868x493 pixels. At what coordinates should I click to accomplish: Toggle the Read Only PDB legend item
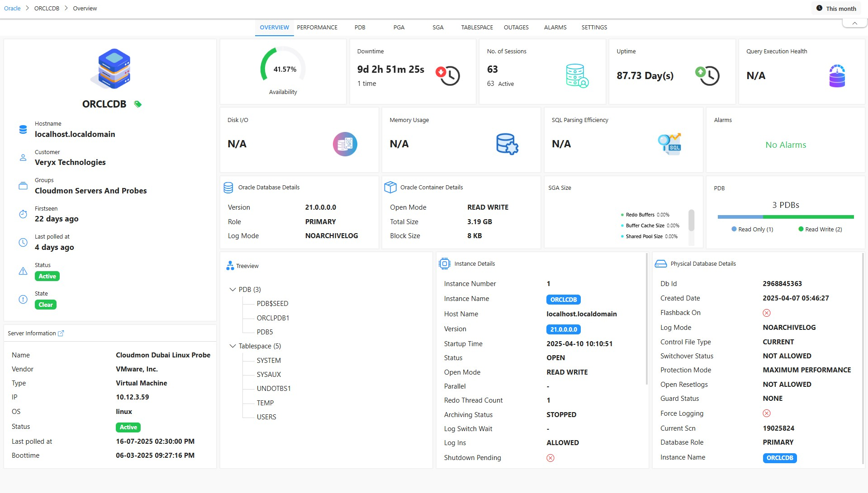752,230
